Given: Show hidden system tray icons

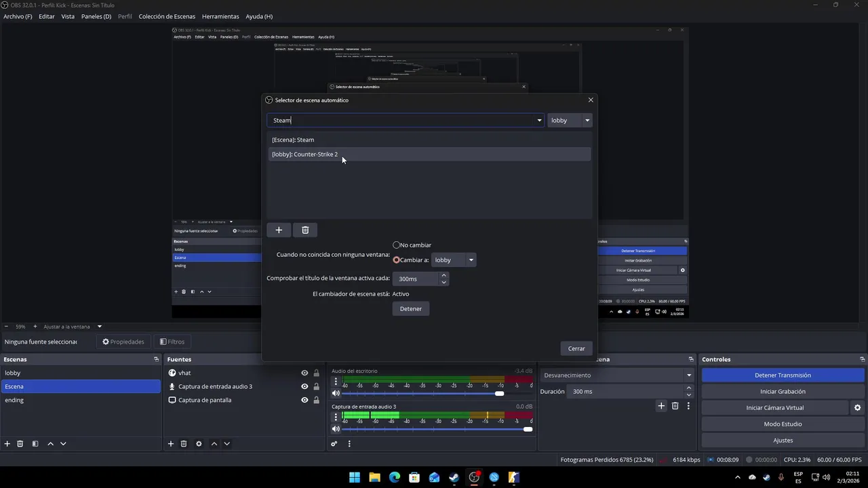Looking at the screenshot, I should (x=738, y=477).
